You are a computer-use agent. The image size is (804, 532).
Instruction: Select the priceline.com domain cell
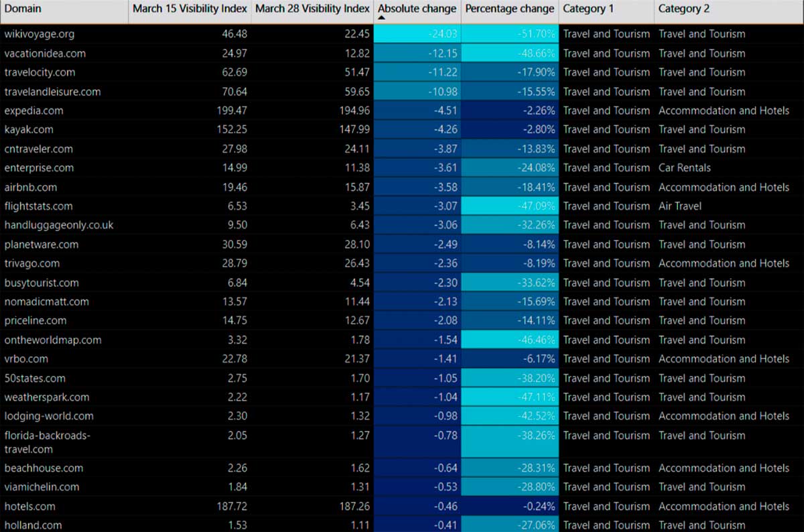[x=64, y=320]
